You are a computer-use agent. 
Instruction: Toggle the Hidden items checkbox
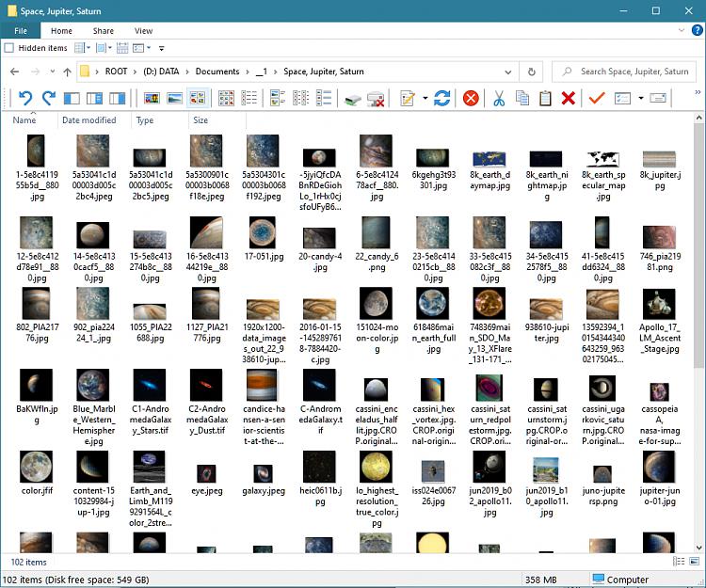point(9,48)
